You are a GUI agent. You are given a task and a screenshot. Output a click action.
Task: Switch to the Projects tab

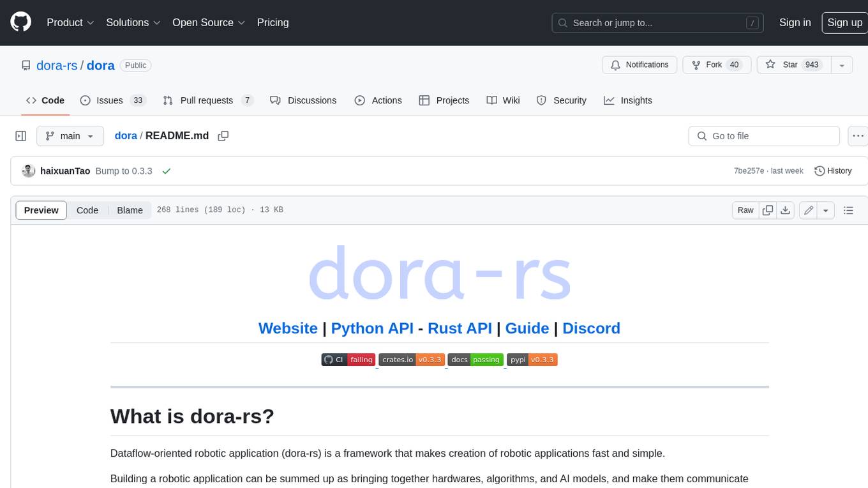pos(444,100)
